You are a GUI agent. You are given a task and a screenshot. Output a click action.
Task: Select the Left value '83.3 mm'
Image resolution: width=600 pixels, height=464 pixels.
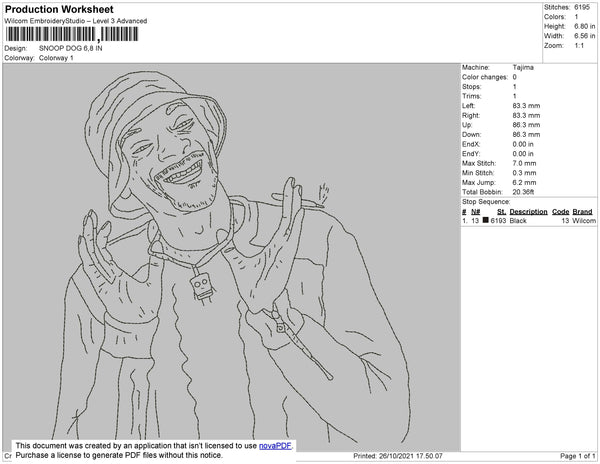pyautogui.click(x=526, y=106)
